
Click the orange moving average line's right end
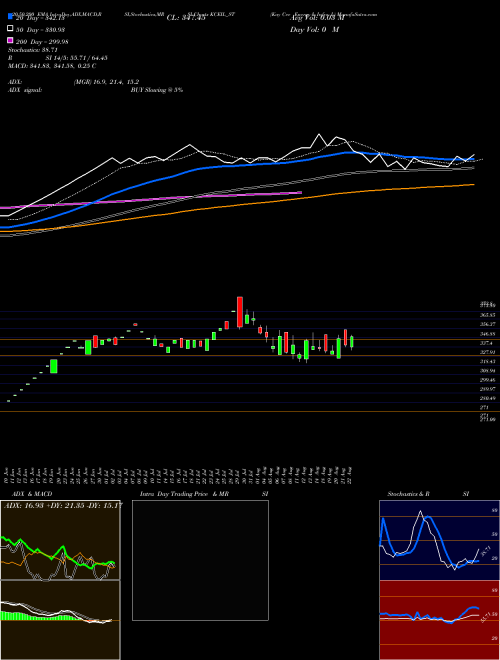(473, 184)
